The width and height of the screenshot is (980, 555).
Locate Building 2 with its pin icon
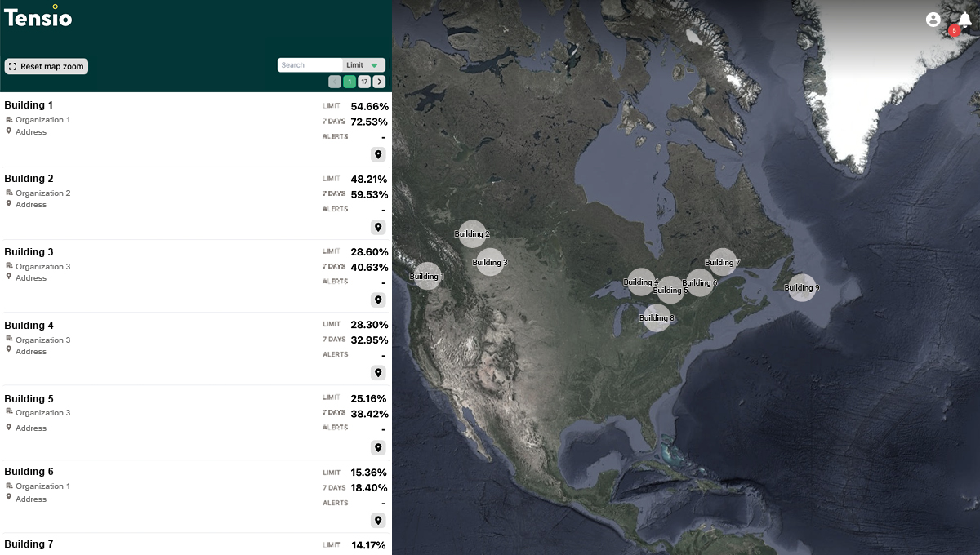point(378,227)
